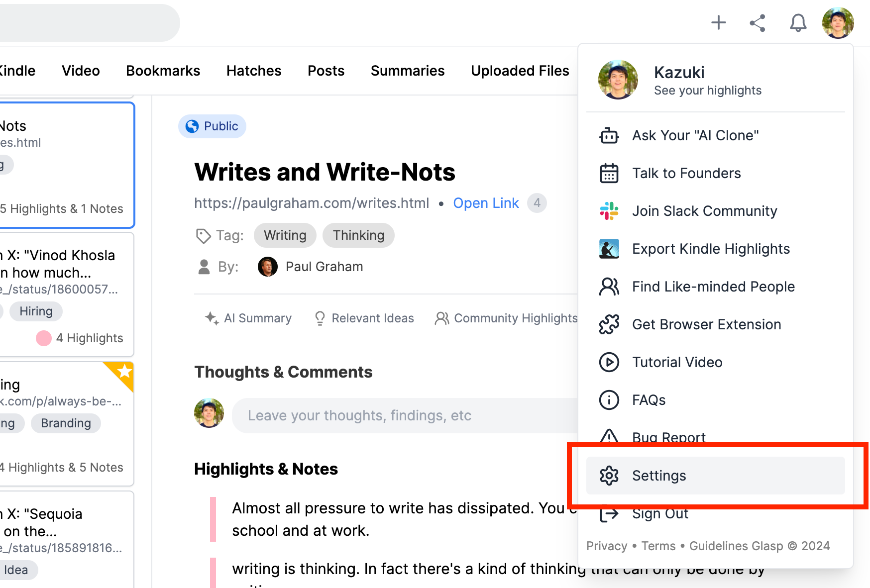870x588 pixels.
Task: Click the person icon next to By:
Action: (x=204, y=267)
